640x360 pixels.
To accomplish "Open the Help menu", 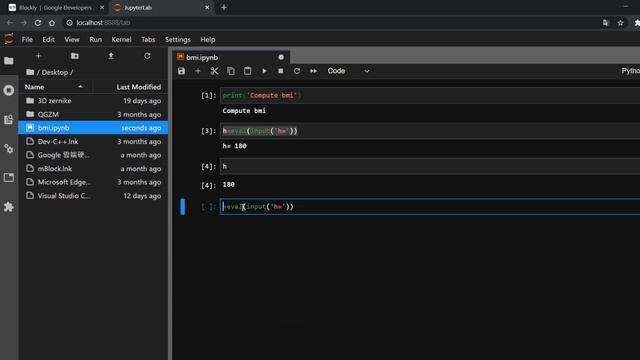I will coord(208,40).
